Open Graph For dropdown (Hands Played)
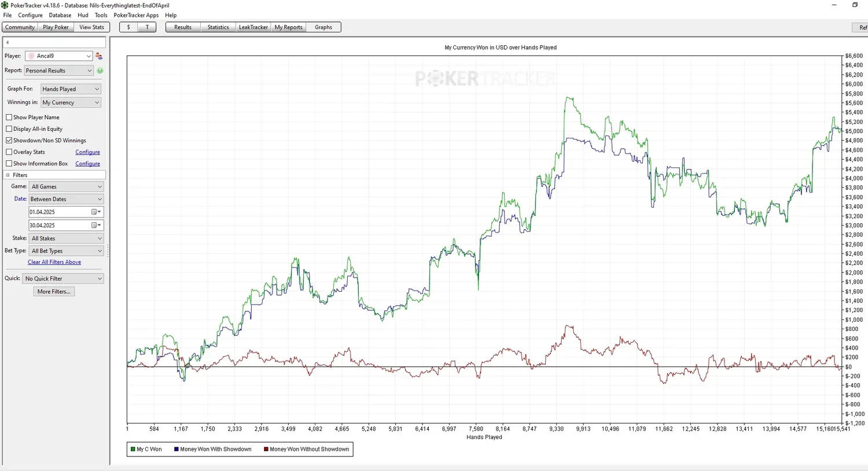 (x=71, y=89)
